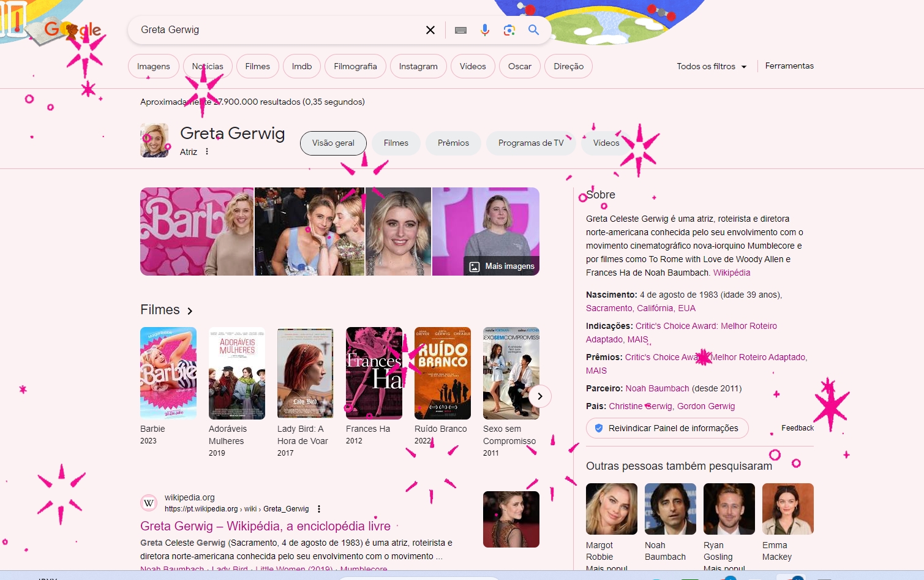Open Mais imagens button

pyautogui.click(x=502, y=266)
